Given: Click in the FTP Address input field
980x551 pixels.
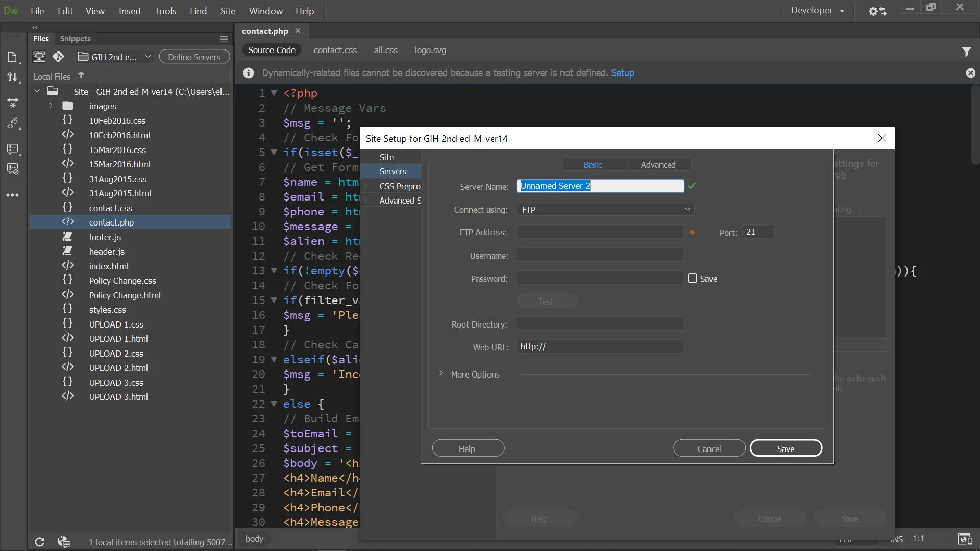Looking at the screenshot, I should [x=600, y=232].
